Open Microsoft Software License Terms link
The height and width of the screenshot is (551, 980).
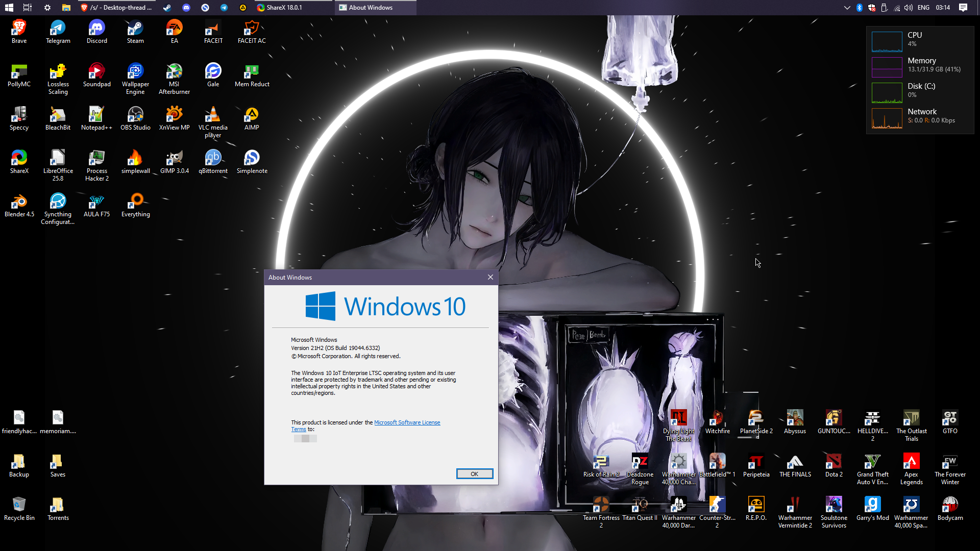pyautogui.click(x=407, y=422)
